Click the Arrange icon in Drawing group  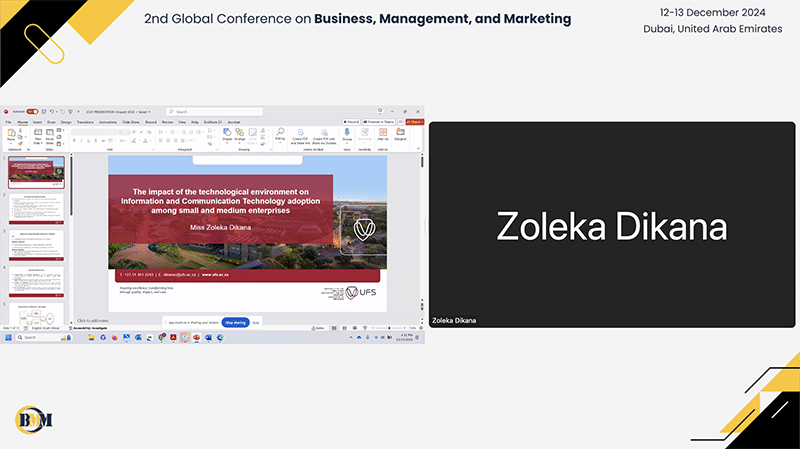click(241, 134)
